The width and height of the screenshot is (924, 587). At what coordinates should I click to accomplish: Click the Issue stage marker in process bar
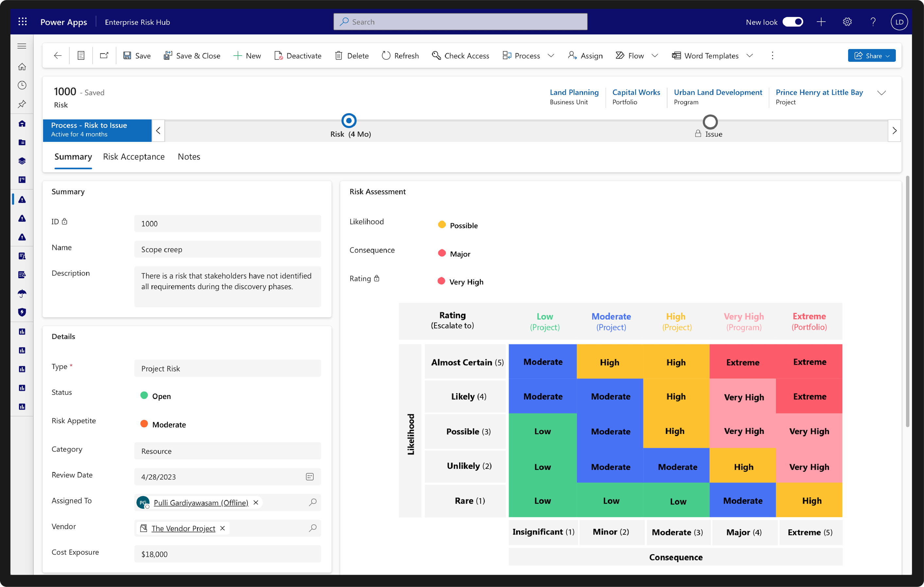click(x=710, y=122)
